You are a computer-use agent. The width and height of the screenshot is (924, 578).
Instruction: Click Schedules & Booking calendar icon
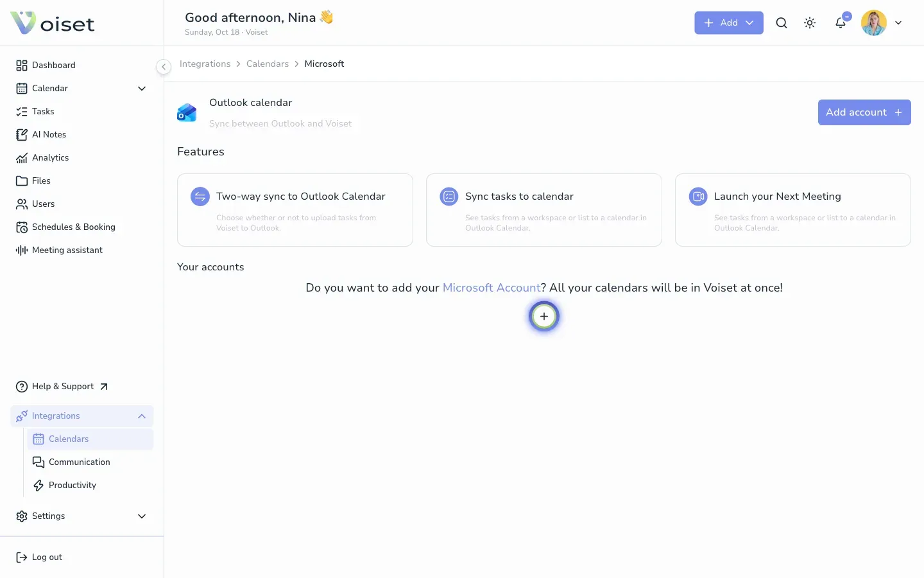pos(22,227)
